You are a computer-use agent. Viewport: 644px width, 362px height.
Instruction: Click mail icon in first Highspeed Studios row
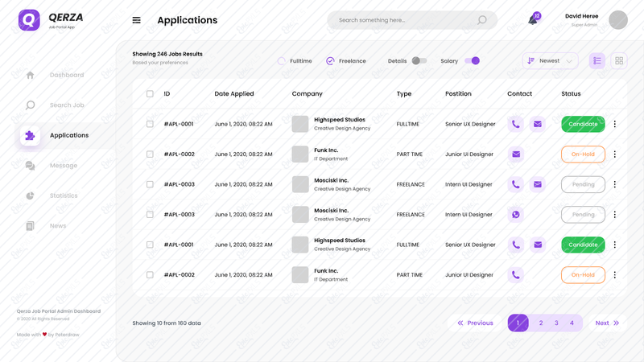coord(538,124)
